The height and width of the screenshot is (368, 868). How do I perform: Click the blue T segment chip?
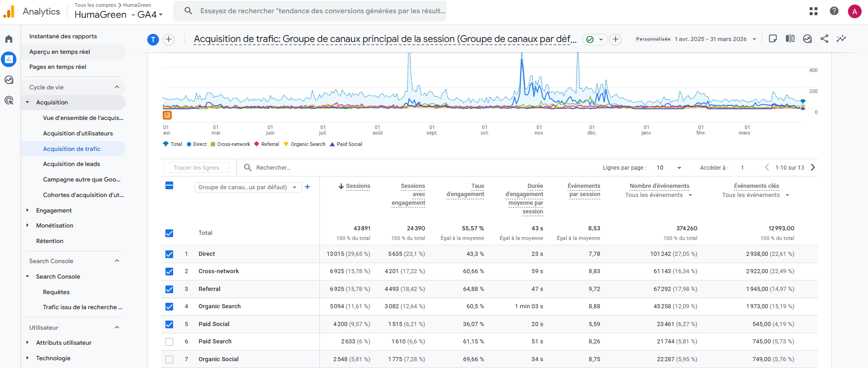click(x=153, y=40)
